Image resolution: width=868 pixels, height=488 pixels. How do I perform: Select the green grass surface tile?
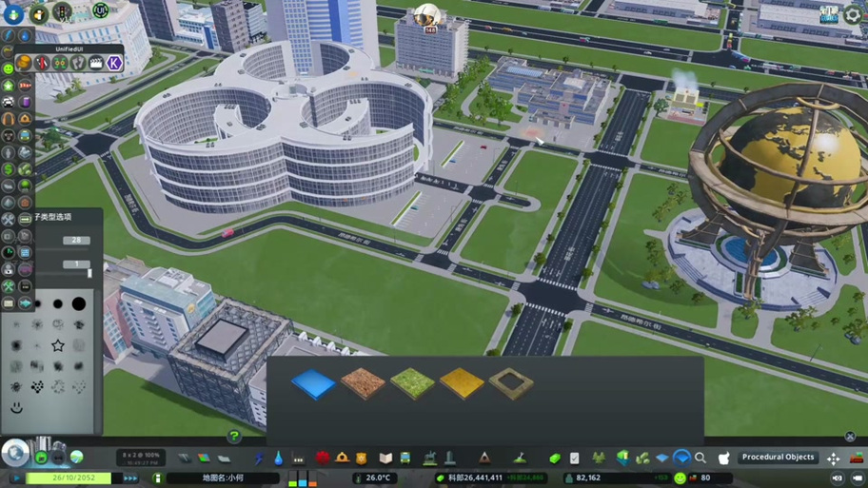point(412,383)
